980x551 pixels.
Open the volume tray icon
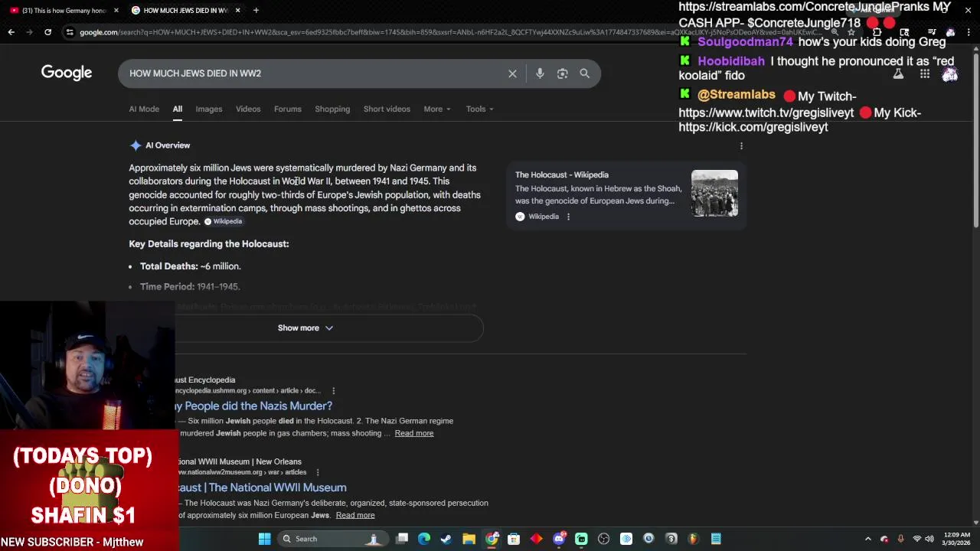[929, 539]
